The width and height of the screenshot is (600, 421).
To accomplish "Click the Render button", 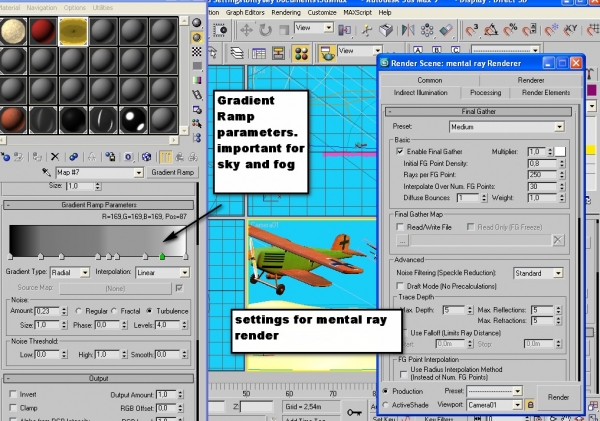I will point(558,397).
